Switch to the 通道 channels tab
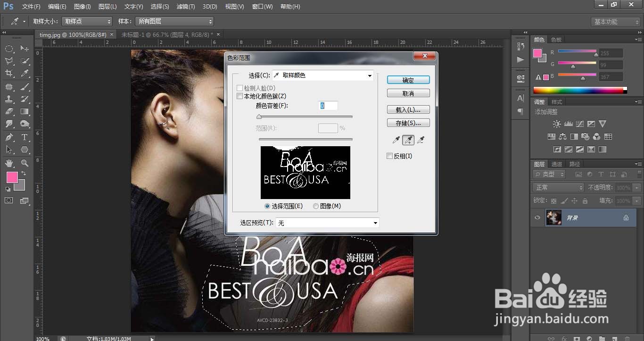 click(x=557, y=164)
